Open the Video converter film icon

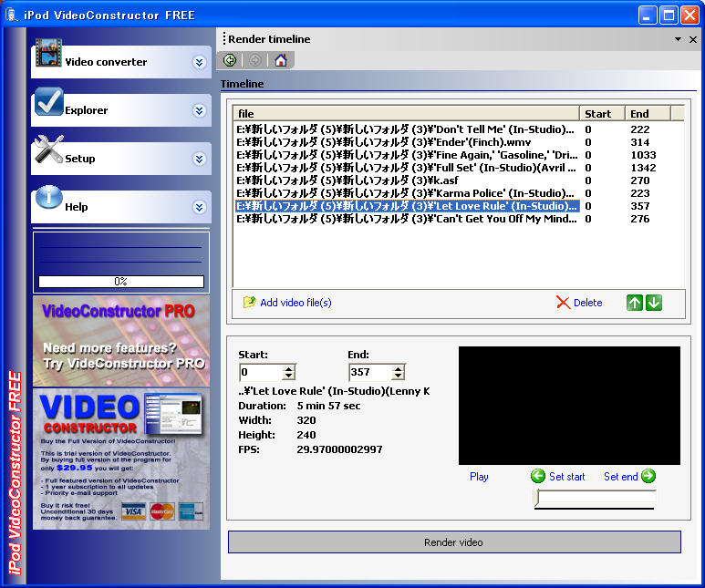pos(48,53)
